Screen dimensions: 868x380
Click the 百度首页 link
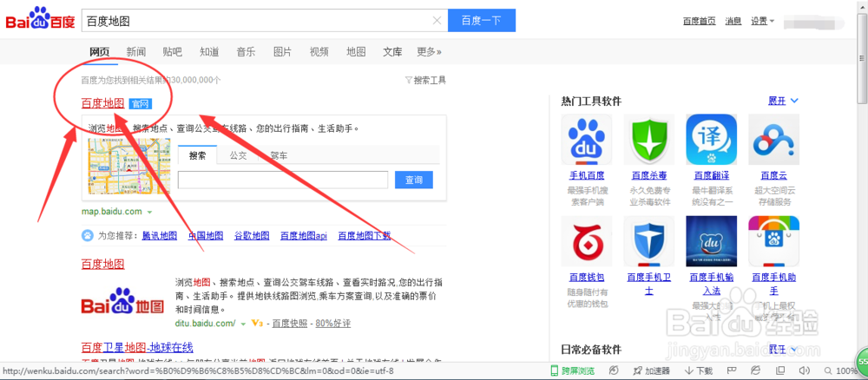[699, 21]
